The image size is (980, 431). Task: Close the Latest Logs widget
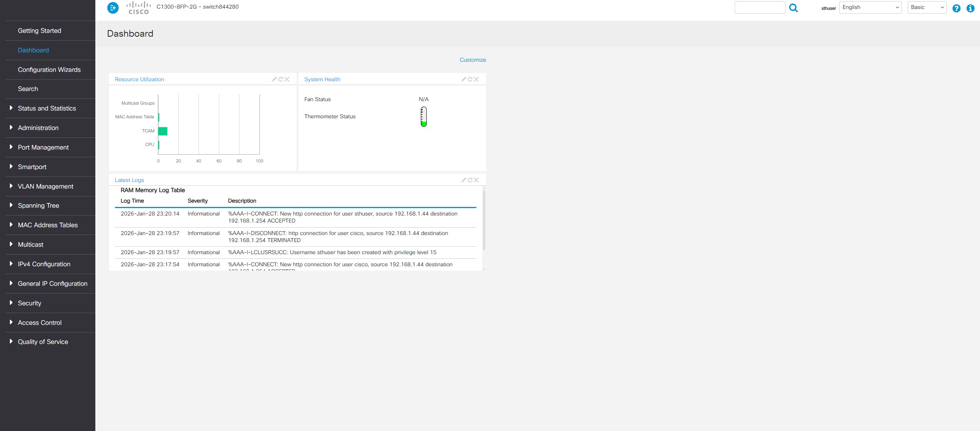476,180
